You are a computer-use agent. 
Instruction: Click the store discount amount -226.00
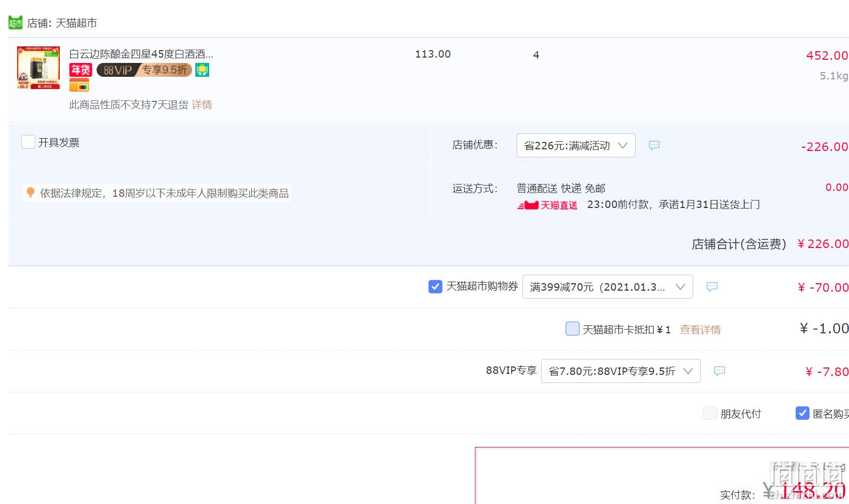(824, 147)
